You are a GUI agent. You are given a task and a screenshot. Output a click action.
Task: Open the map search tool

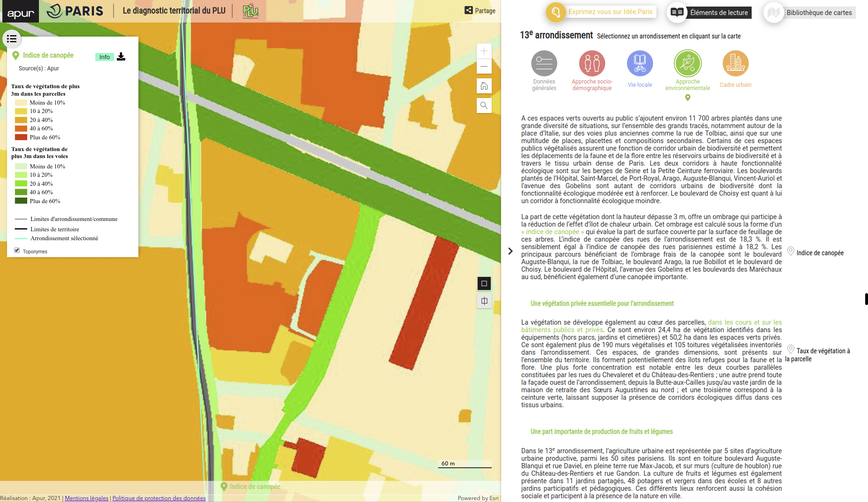pyautogui.click(x=484, y=106)
